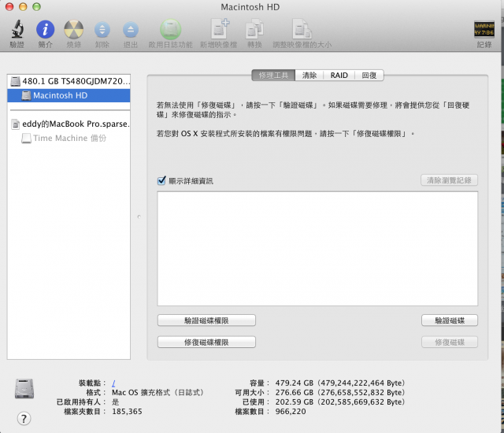Switch to the 清除 (Erase) tab
The height and width of the screenshot is (433, 504).
point(309,76)
